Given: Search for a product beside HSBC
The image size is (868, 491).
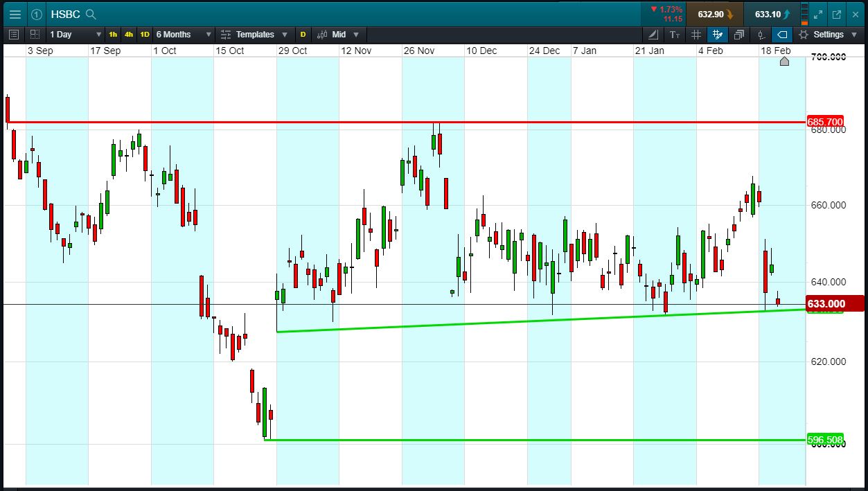Looking at the screenshot, I should point(91,14).
